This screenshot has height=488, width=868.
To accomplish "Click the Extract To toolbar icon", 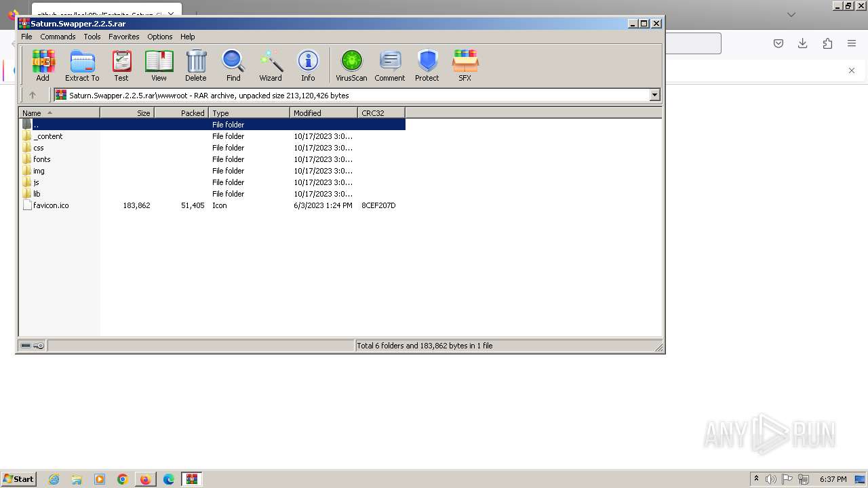I will coord(82,66).
